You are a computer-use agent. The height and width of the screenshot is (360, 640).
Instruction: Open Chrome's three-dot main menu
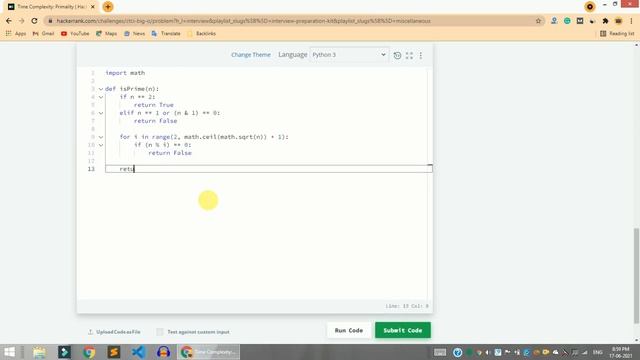[x=631, y=21]
